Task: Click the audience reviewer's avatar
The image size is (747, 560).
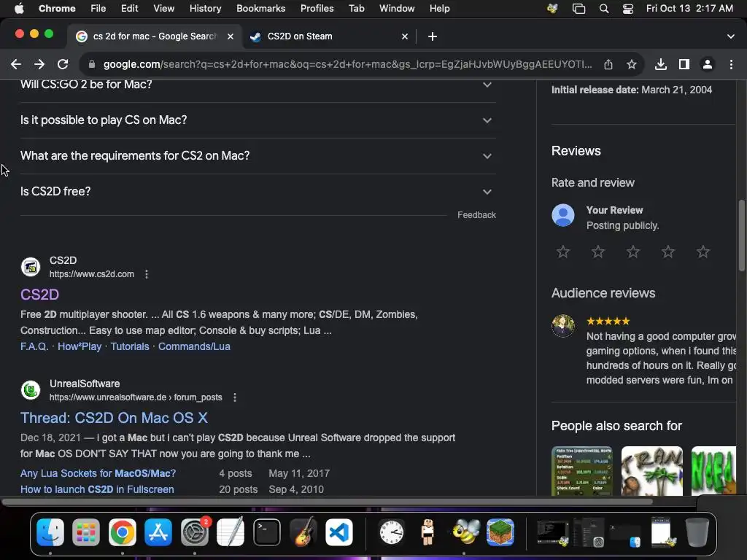Action: pos(563,326)
